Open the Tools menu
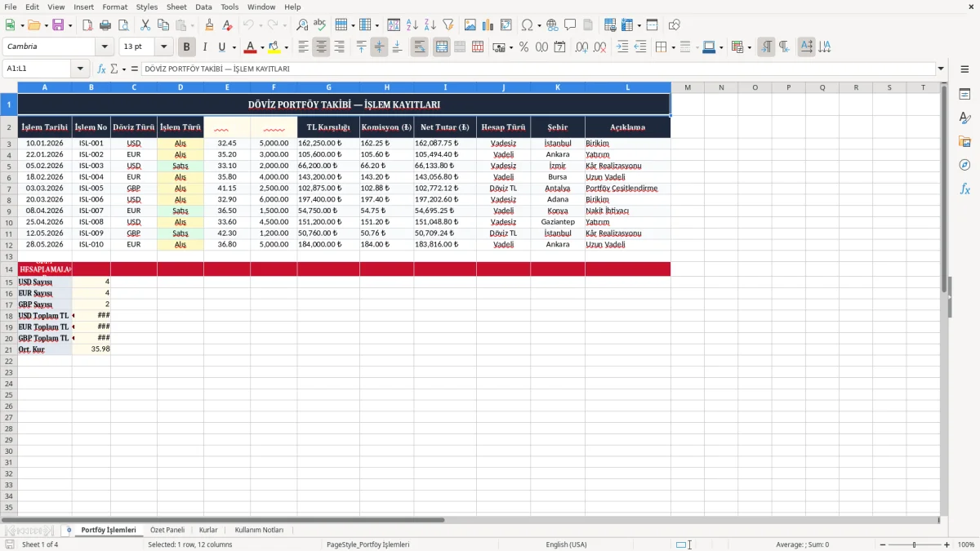The image size is (980, 551). (229, 7)
